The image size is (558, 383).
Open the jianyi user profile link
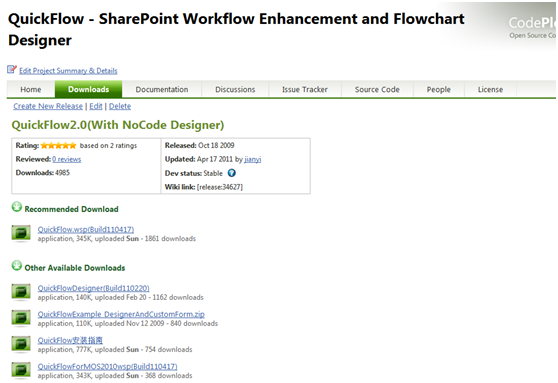click(253, 159)
